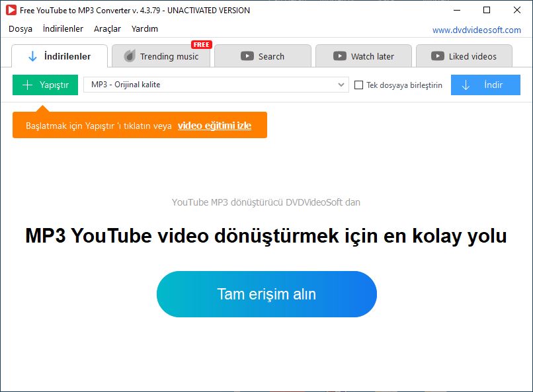The width and height of the screenshot is (533, 392).
Task: Click the heading MP3 YouTube video dönüştürmek
Action: [266, 235]
